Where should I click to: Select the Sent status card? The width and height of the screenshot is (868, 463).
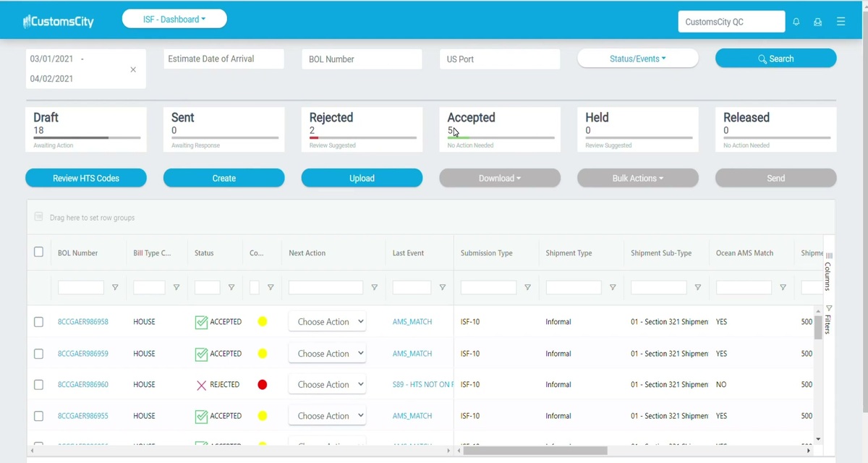pyautogui.click(x=224, y=130)
